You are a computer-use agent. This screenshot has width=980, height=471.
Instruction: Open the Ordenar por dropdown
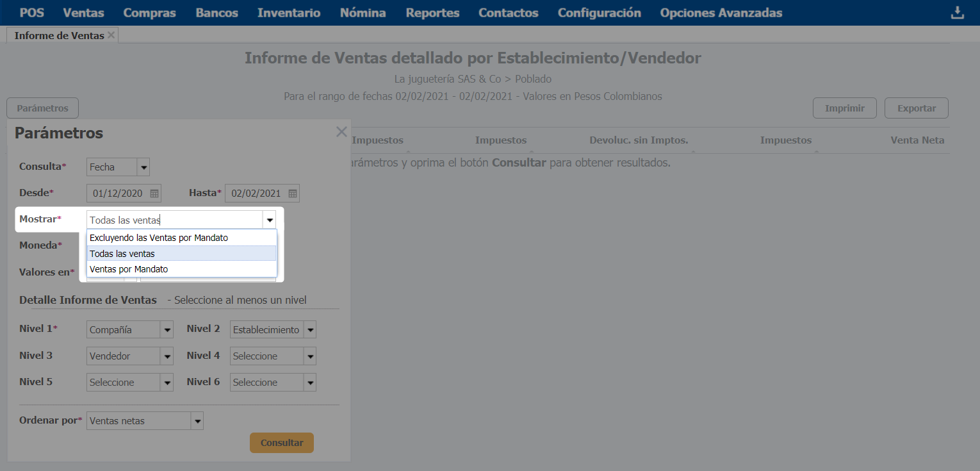[x=197, y=421]
